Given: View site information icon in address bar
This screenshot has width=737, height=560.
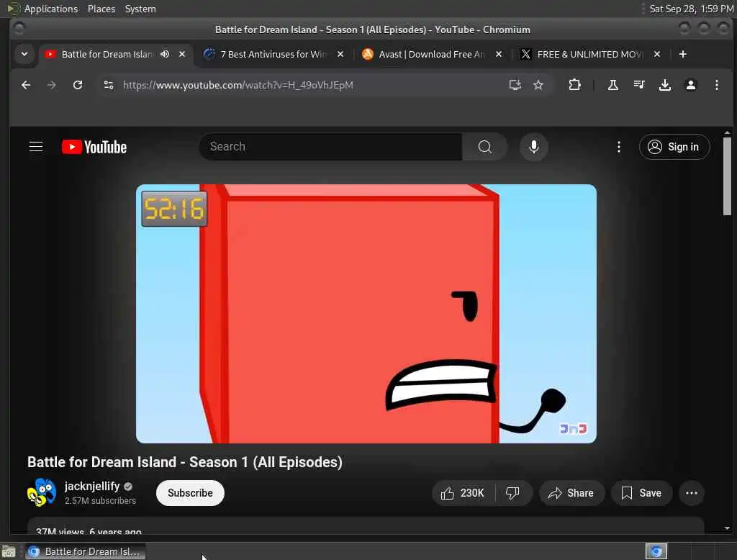Looking at the screenshot, I should pyautogui.click(x=109, y=85).
